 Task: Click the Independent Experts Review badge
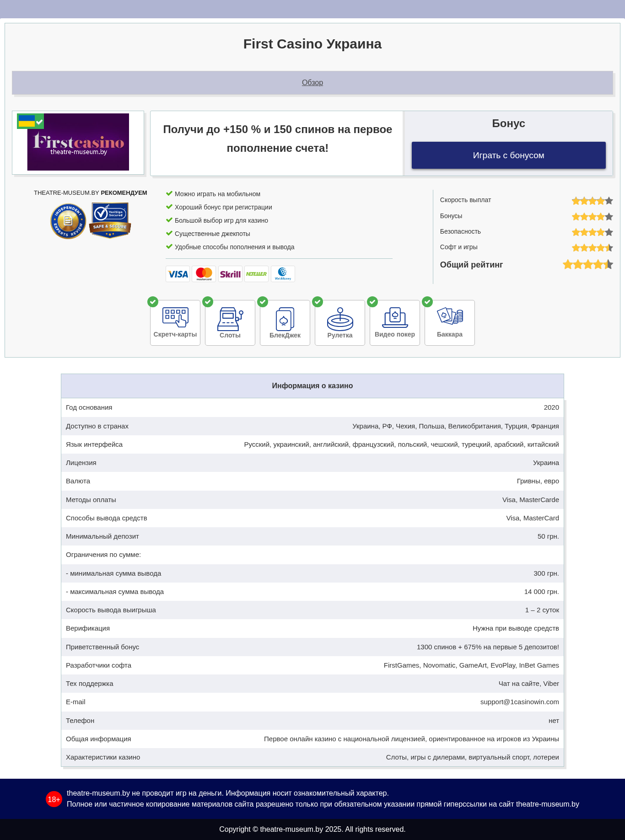68,221
